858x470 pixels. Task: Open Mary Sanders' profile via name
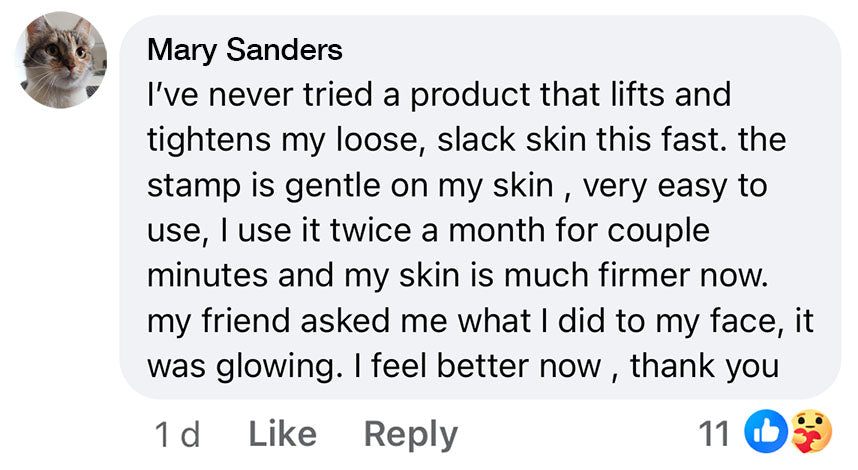coord(244,49)
